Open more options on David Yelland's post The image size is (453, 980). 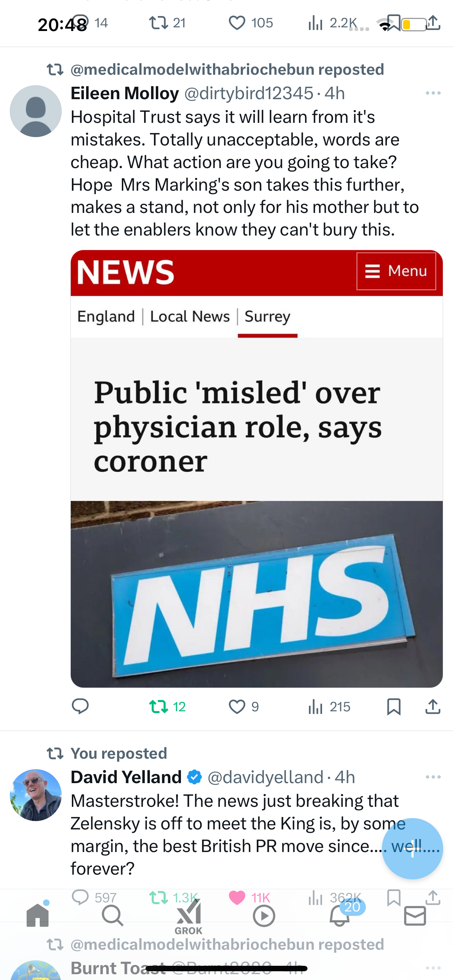pos(433,777)
